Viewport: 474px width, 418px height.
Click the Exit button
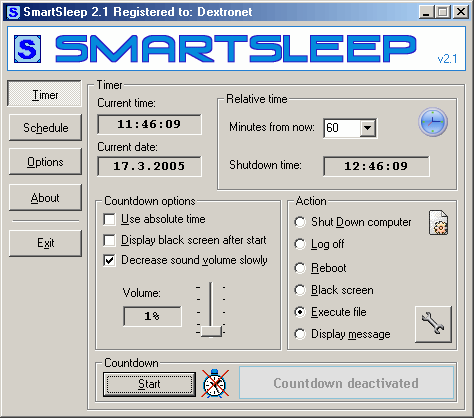pyautogui.click(x=45, y=243)
